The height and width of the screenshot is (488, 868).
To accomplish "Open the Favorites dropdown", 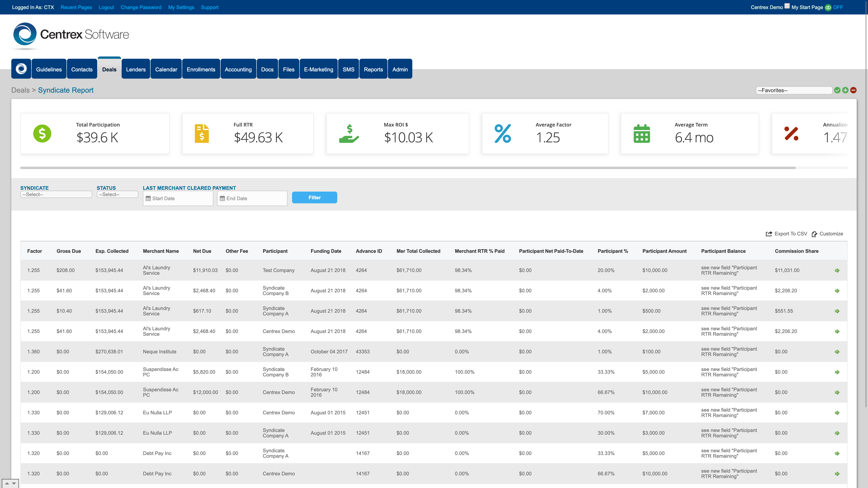I will (x=794, y=90).
